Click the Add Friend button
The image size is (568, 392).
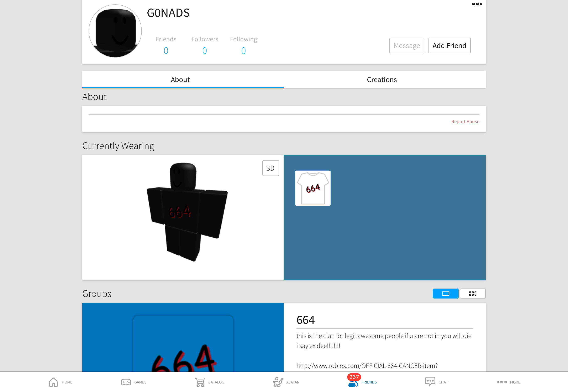click(449, 45)
